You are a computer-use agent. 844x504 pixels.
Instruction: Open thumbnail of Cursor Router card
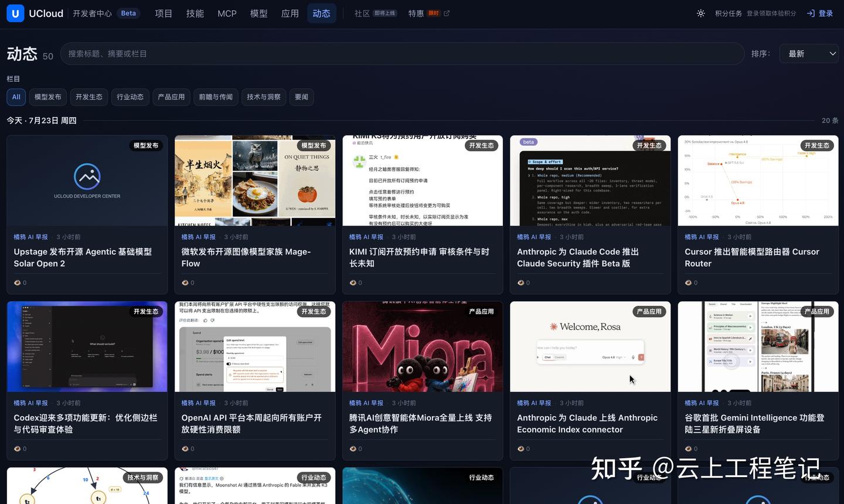[x=758, y=181]
